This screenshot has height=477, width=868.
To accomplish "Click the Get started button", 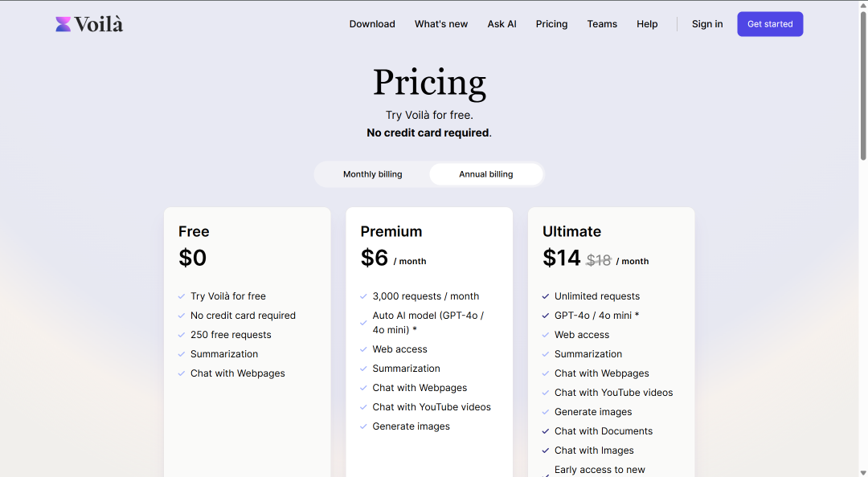I will [770, 24].
